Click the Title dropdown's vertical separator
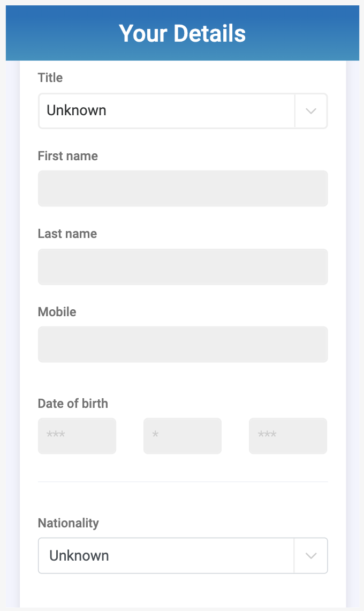 [x=295, y=111]
